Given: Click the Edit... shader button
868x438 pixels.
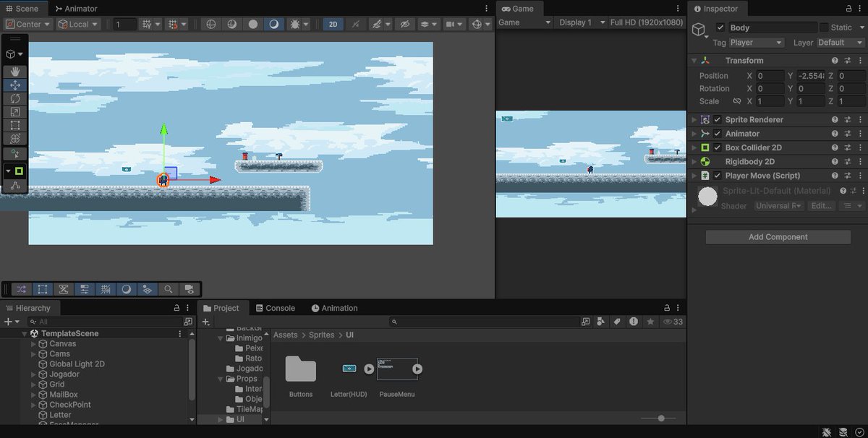Looking at the screenshot, I should click(x=821, y=206).
